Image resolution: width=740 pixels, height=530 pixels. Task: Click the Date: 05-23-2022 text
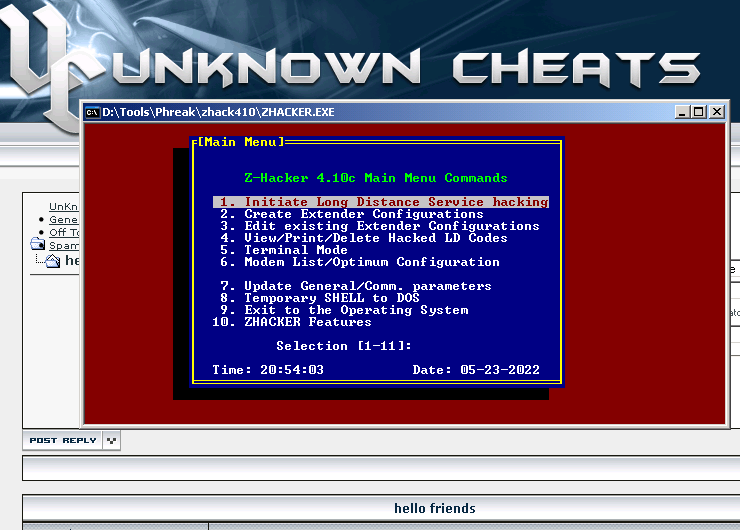476,370
